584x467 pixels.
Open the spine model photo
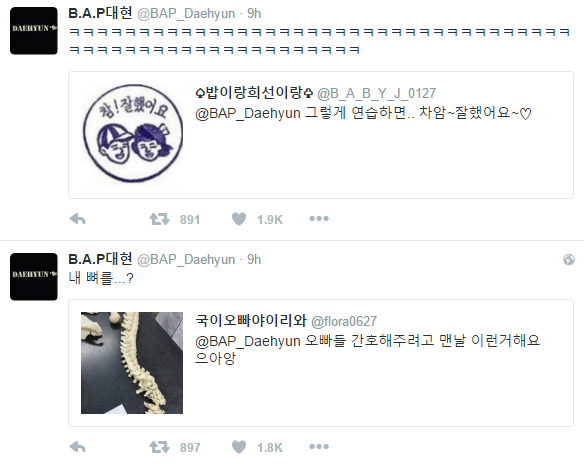pyautogui.click(x=132, y=363)
